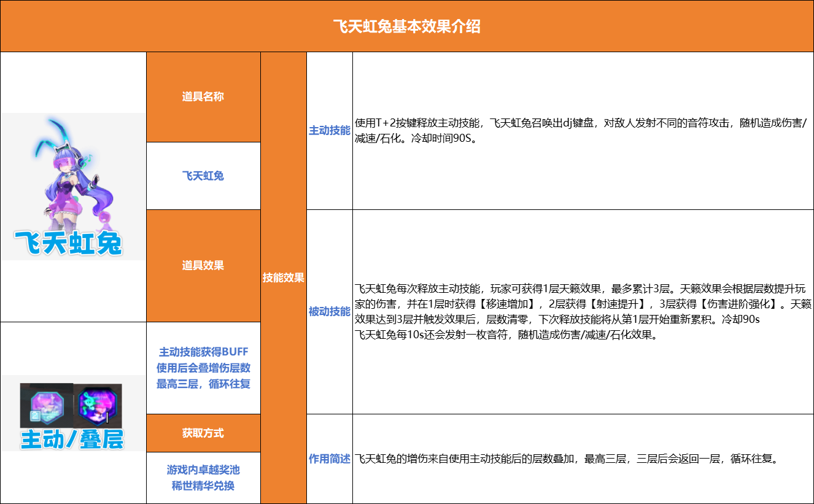Click the blue 飞天虹兔 caption under character
This screenshot has height=504, width=814.
(x=69, y=244)
